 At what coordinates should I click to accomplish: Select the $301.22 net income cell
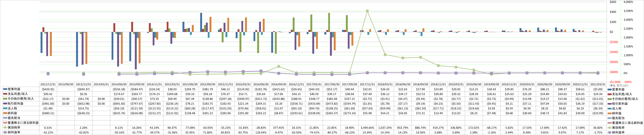click(x=208, y=113)
